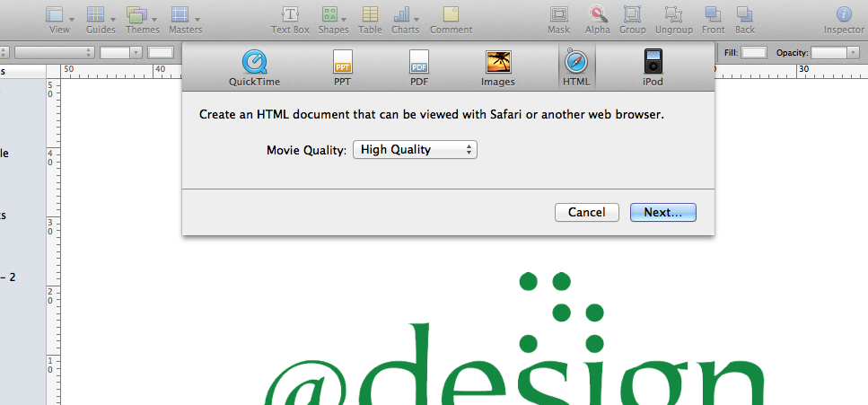Send object to Back
The height and width of the screenshot is (405, 868).
pyautogui.click(x=744, y=20)
